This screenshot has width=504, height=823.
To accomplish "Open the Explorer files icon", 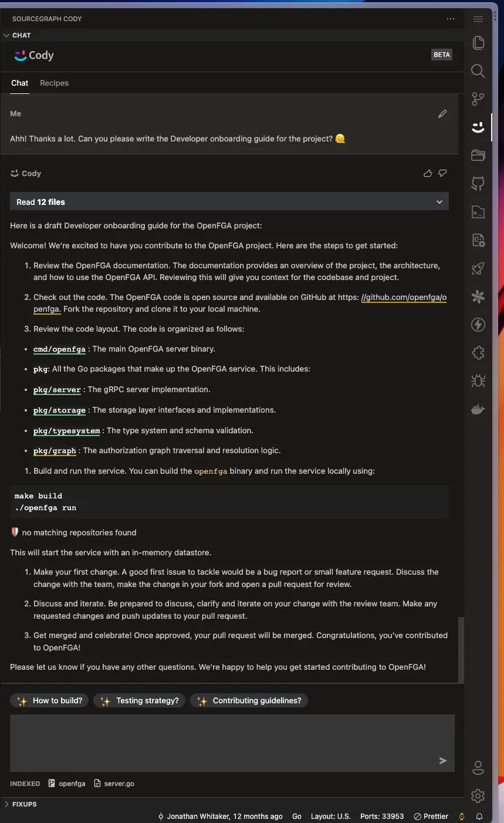I will (x=478, y=43).
